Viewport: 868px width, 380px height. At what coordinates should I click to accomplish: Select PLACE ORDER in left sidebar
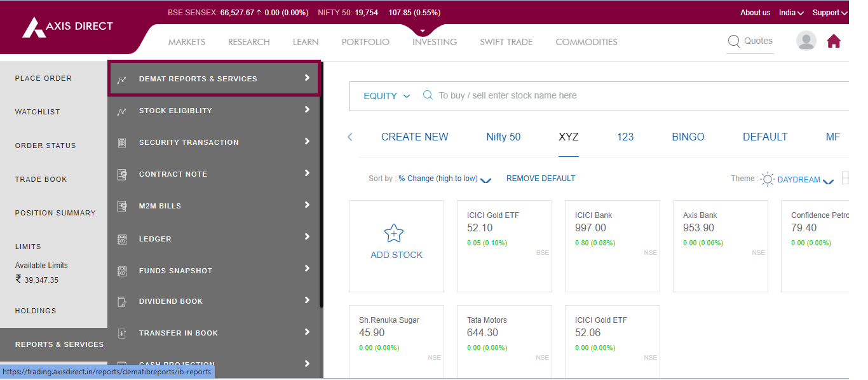[43, 78]
